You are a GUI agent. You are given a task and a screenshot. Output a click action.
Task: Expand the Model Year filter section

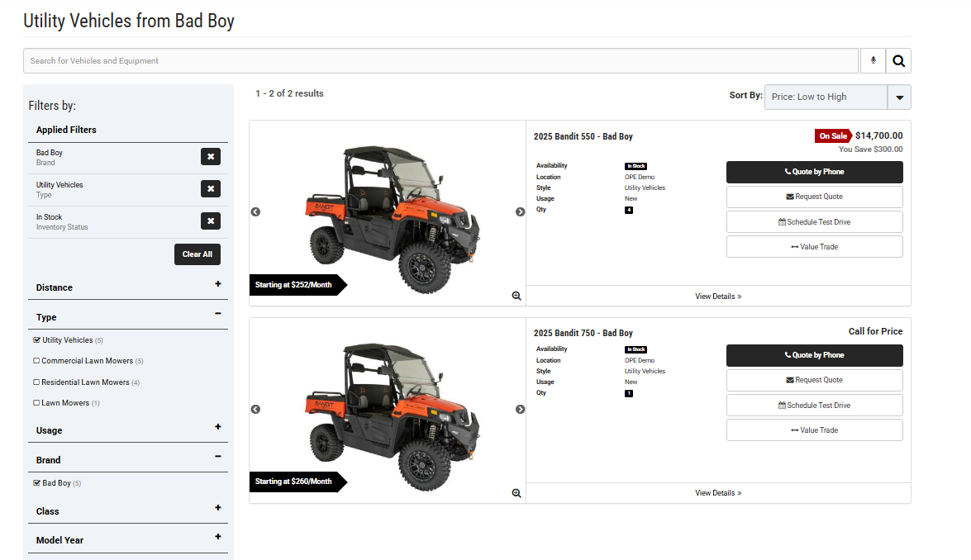point(218,537)
